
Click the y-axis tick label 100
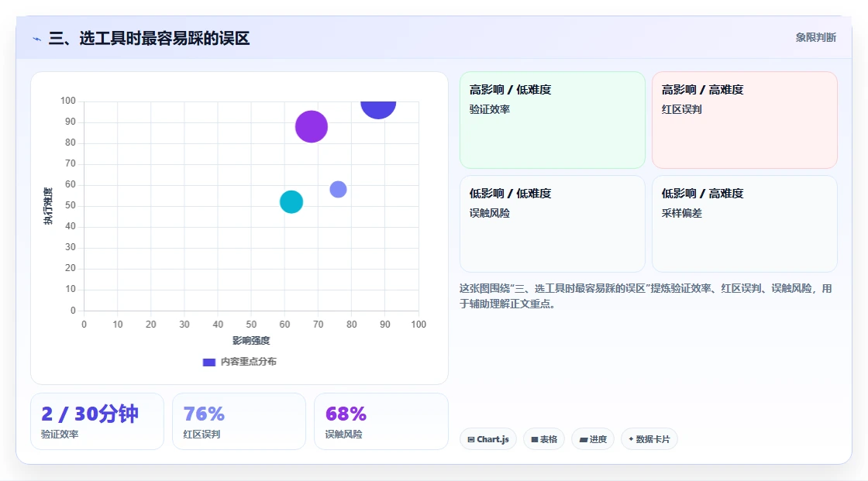coord(68,101)
